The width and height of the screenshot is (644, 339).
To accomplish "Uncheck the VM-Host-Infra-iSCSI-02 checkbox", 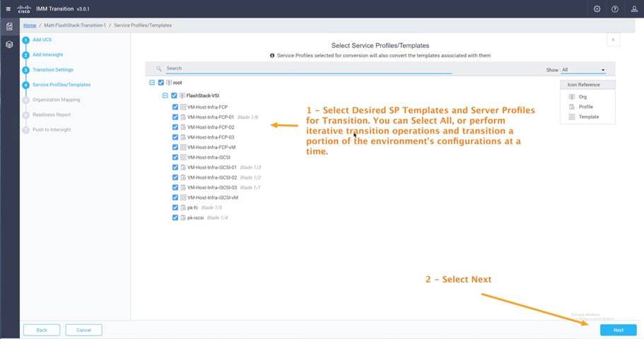I will (175, 177).
